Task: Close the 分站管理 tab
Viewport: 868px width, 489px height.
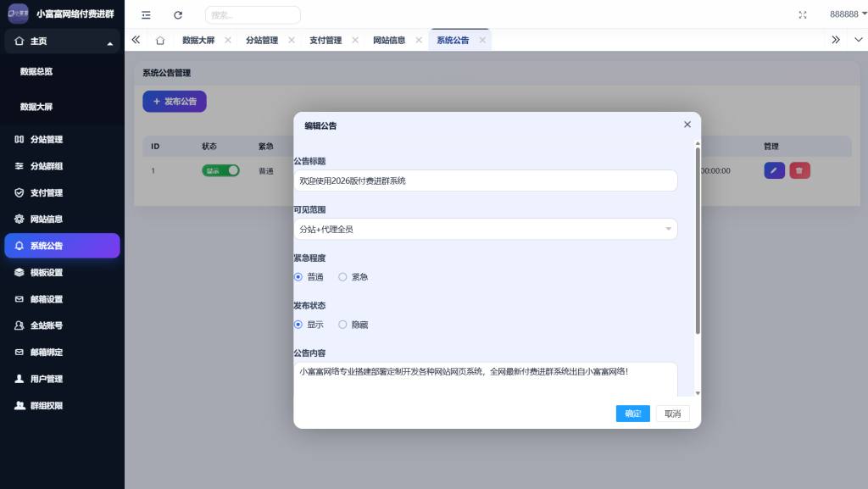Action: click(x=292, y=40)
